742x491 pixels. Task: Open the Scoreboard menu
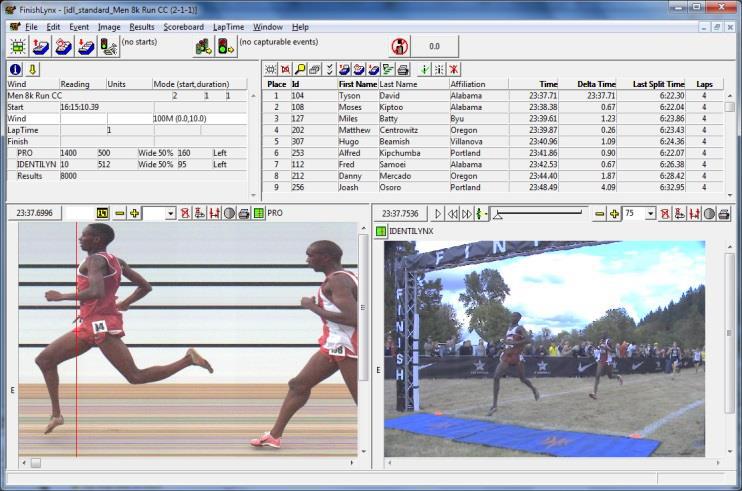[x=184, y=27]
